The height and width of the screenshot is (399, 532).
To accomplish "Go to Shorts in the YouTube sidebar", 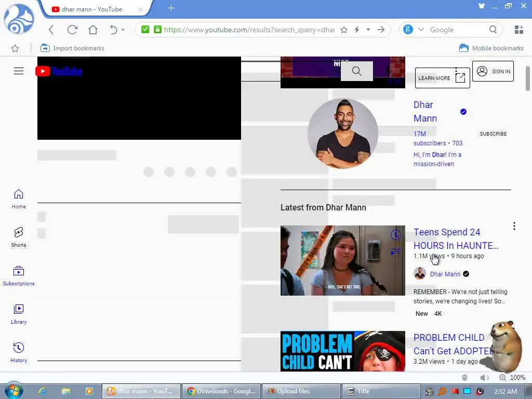I will point(19,237).
